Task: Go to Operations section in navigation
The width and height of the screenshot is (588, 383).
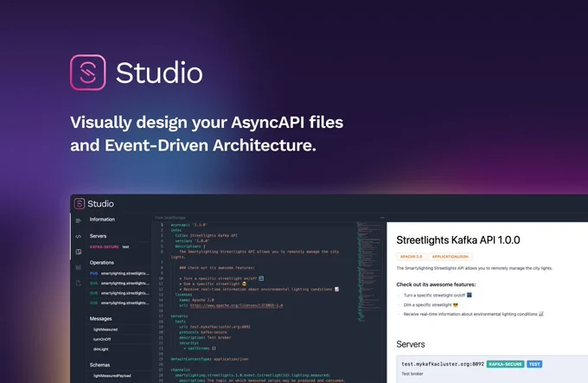Action: point(102,262)
